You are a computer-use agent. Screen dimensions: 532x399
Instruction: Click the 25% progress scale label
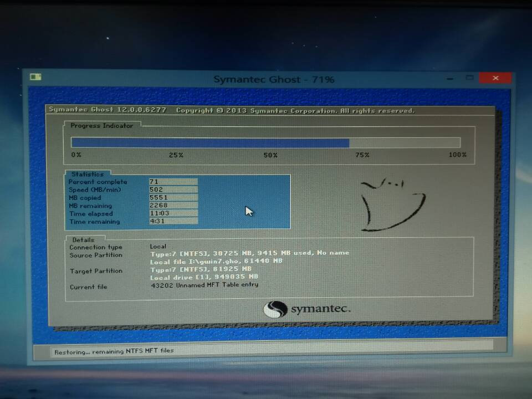[x=176, y=155]
